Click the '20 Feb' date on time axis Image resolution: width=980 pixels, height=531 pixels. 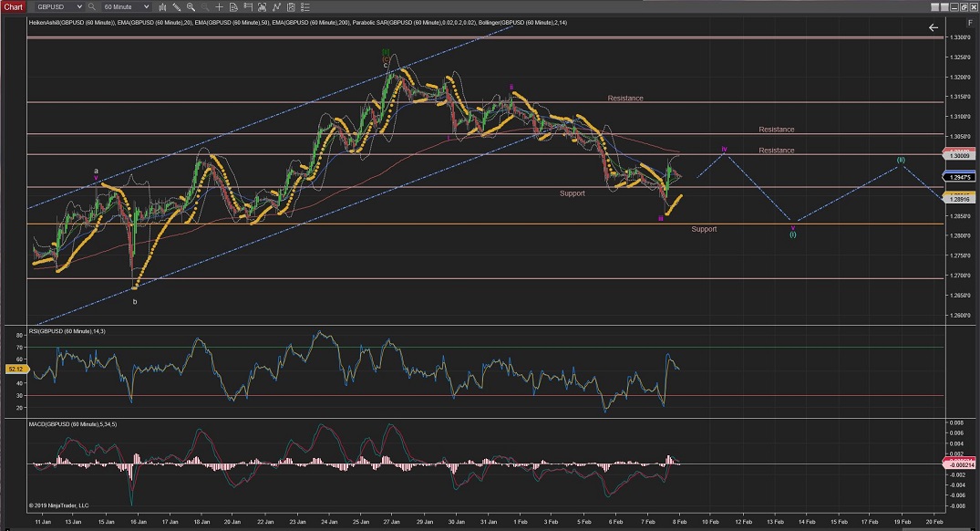(x=934, y=522)
